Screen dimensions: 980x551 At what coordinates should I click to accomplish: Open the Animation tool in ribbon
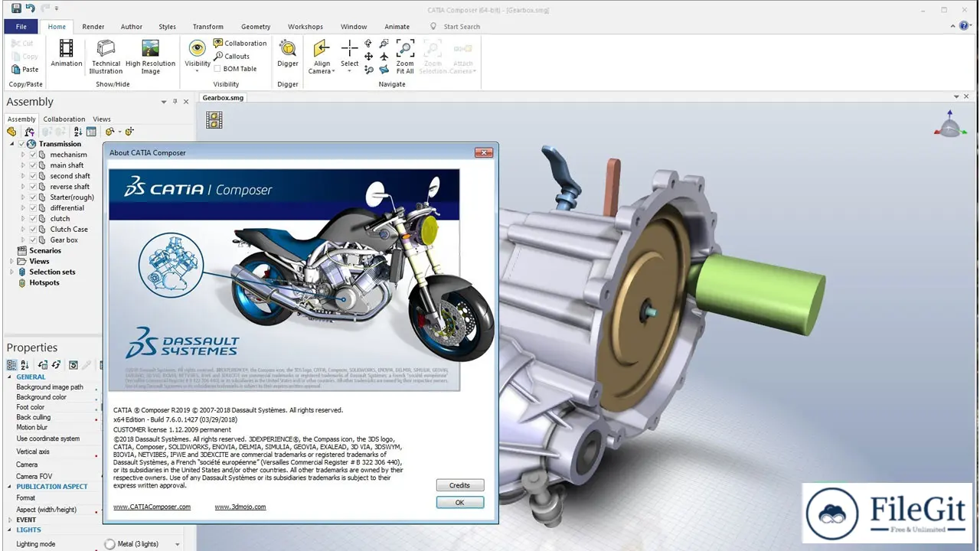[67, 54]
